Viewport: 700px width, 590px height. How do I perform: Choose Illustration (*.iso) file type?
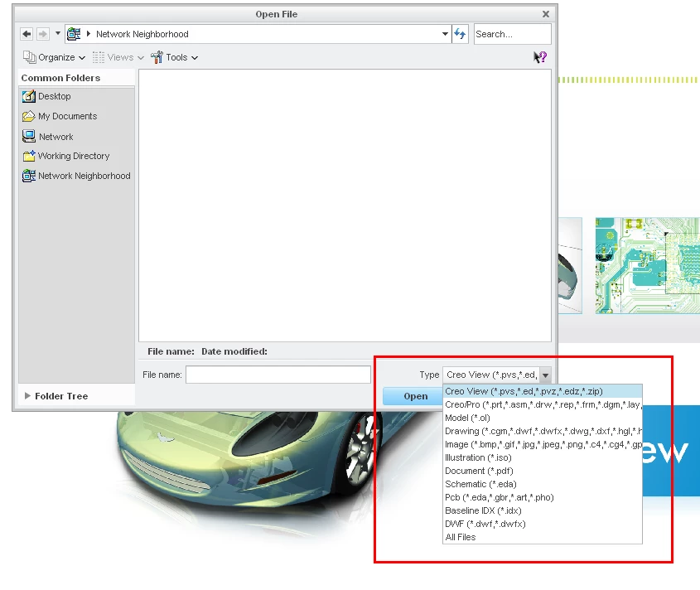pyautogui.click(x=543, y=457)
